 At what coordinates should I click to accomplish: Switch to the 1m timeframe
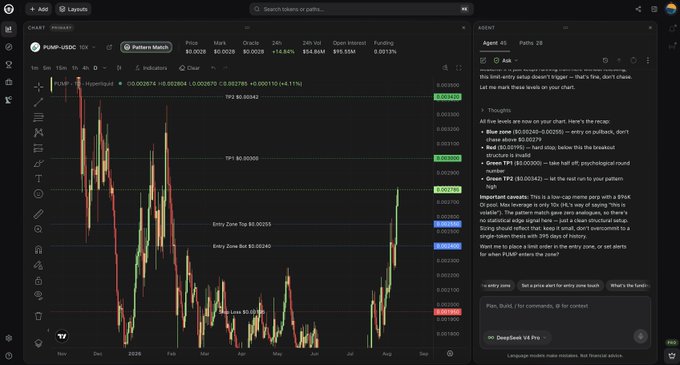pos(34,68)
